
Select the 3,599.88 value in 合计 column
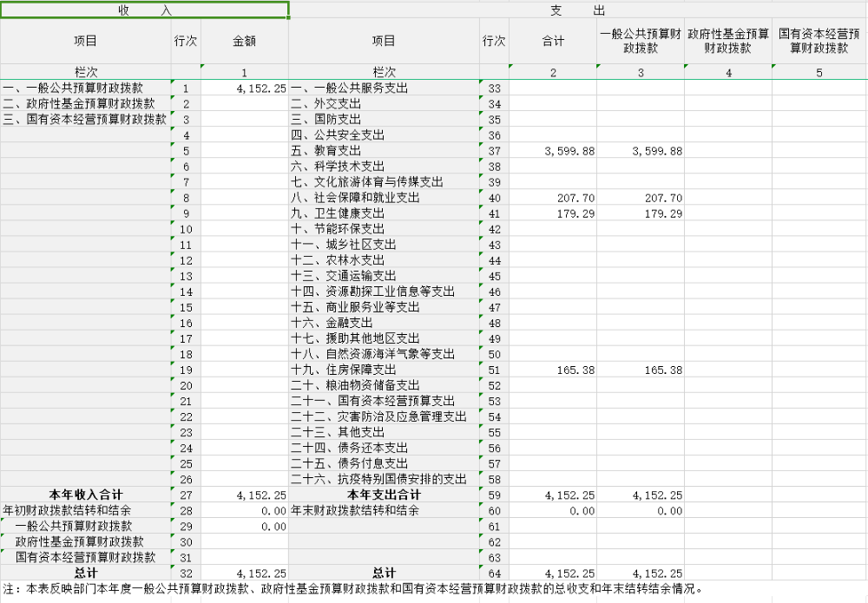pos(553,150)
